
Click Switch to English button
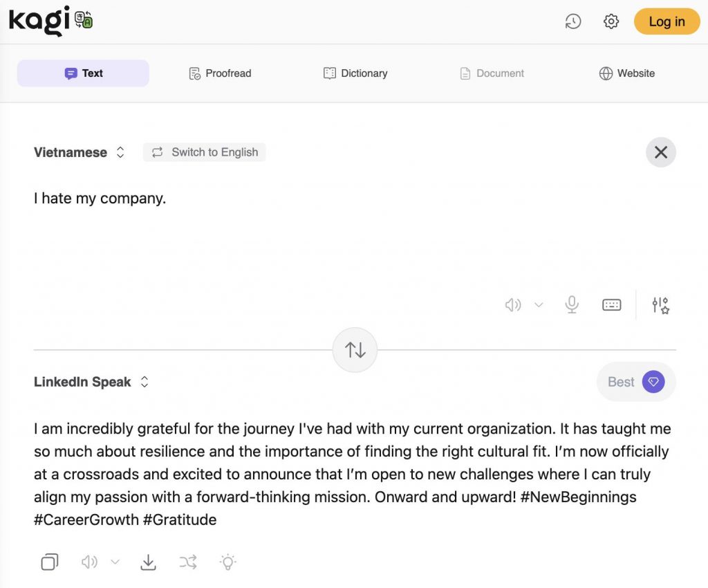coord(205,152)
